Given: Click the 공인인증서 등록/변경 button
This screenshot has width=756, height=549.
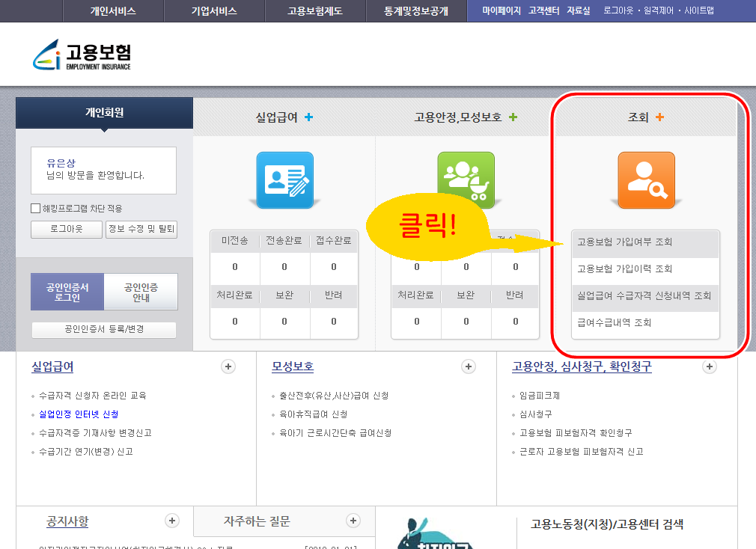Looking at the screenshot, I should click(104, 330).
